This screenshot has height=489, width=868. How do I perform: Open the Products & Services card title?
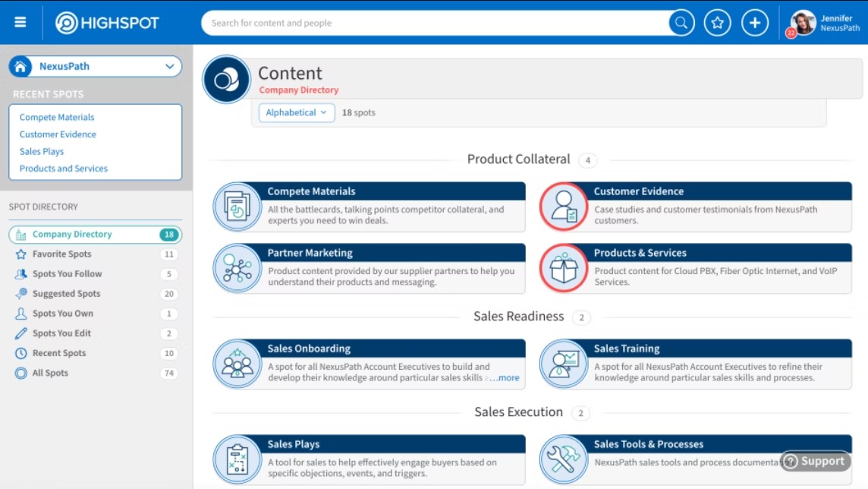[x=640, y=253]
